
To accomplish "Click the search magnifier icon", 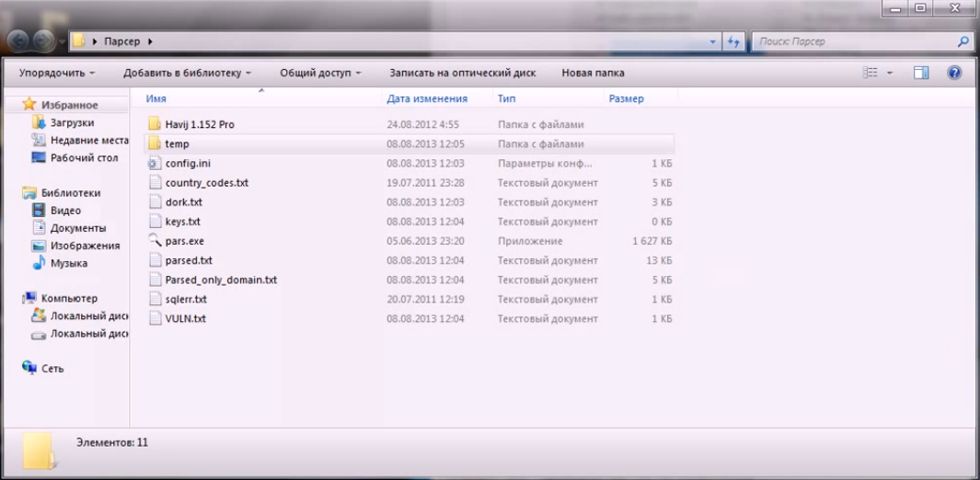I will (963, 41).
